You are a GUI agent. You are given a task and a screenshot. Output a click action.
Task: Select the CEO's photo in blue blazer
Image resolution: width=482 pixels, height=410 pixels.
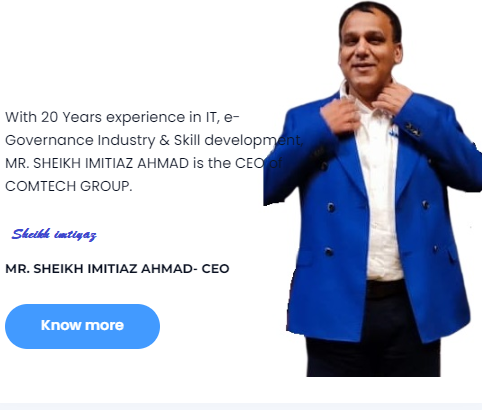click(x=373, y=189)
